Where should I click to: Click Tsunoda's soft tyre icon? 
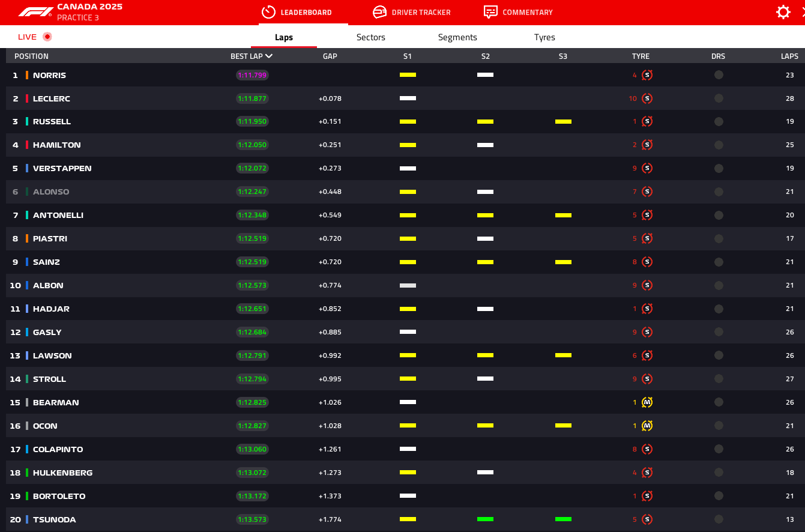647,519
